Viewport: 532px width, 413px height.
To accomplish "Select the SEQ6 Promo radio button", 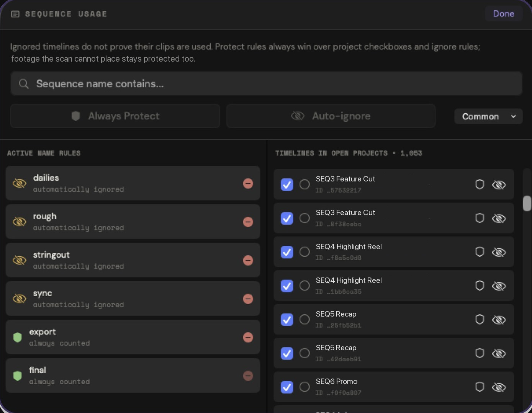I will click(x=304, y=387).
